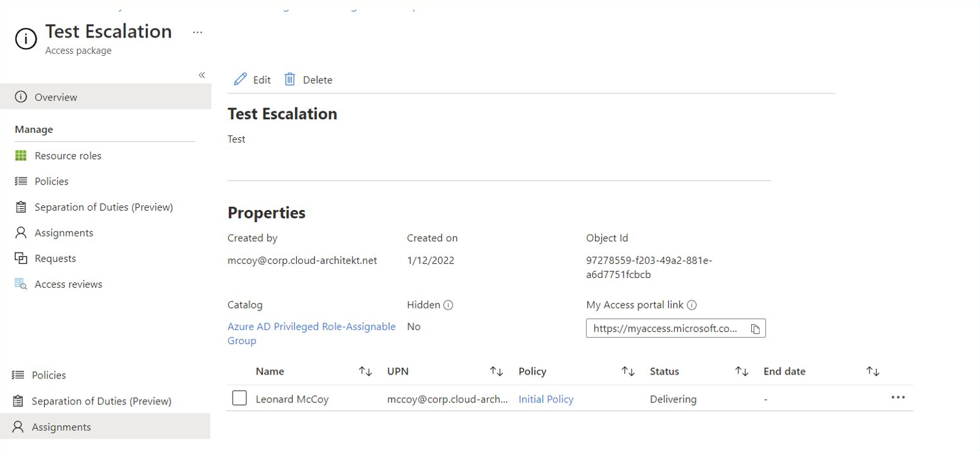Open lower Separation of Duties (Preview) item
Image resolution: width=980 pixels, height=451 pixels.
(101, 401)
